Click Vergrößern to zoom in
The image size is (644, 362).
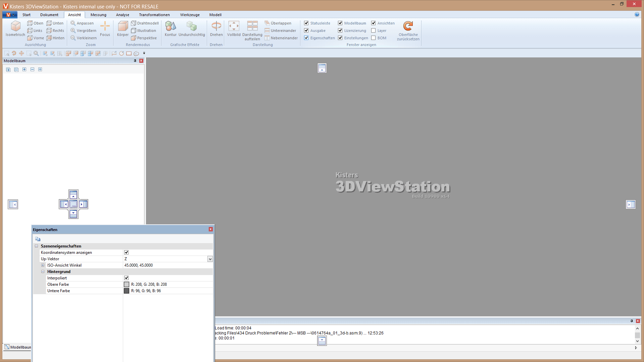click(83, 31)
